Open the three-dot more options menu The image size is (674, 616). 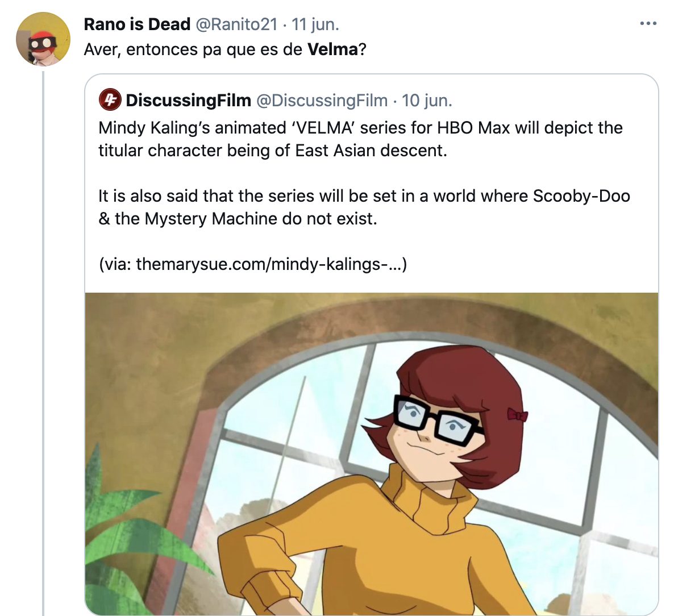[648, 24]
